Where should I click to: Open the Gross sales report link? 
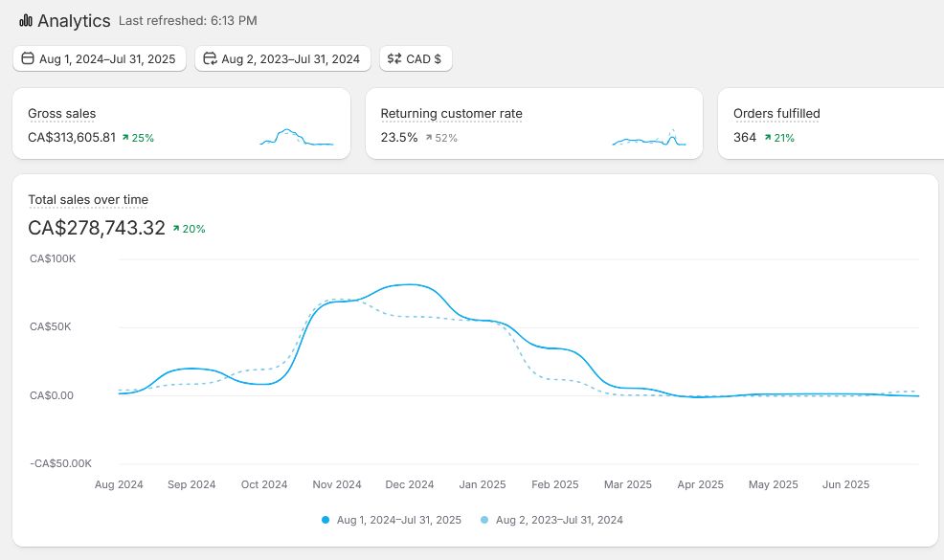62,114
